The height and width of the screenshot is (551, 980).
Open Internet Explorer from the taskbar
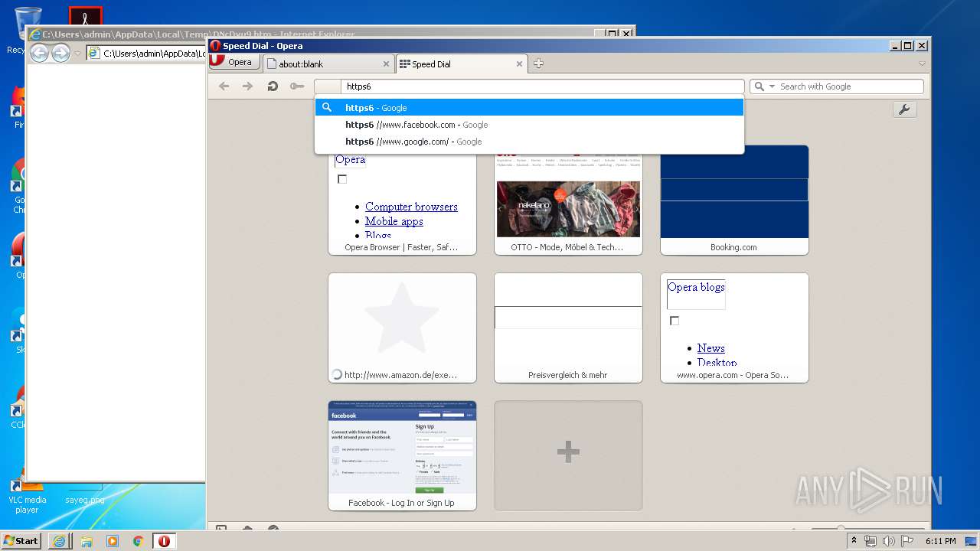point(60,541)
